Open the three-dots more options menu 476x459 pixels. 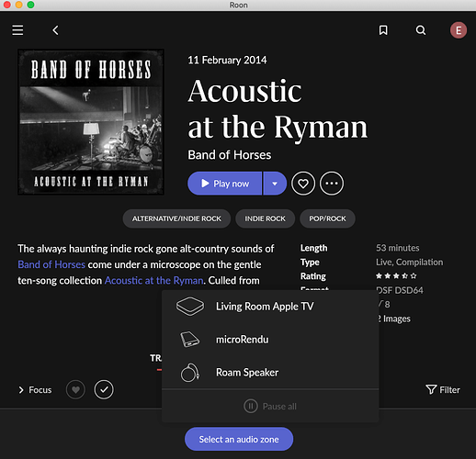point(332,184)
